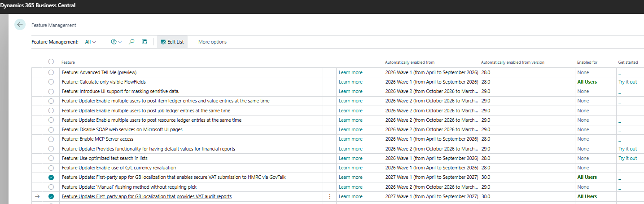Click All Users for Calculate only visible FlowFields

(587, 82)
